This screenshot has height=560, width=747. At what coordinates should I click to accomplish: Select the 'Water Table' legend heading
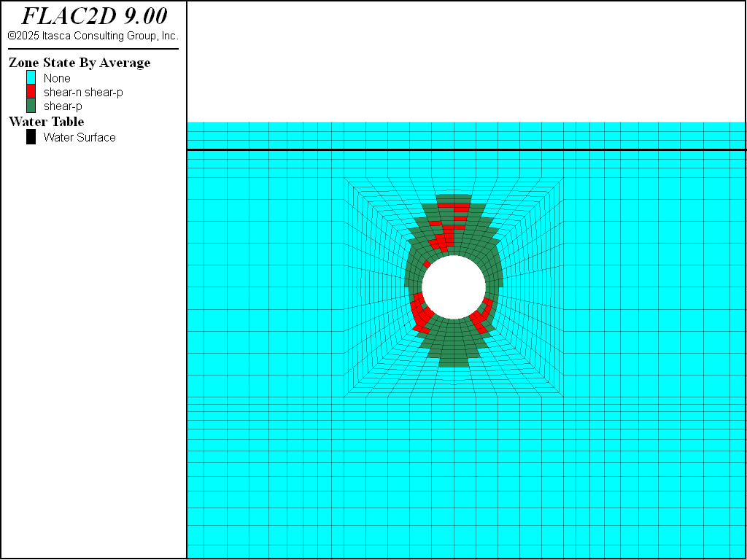point(46,122)
